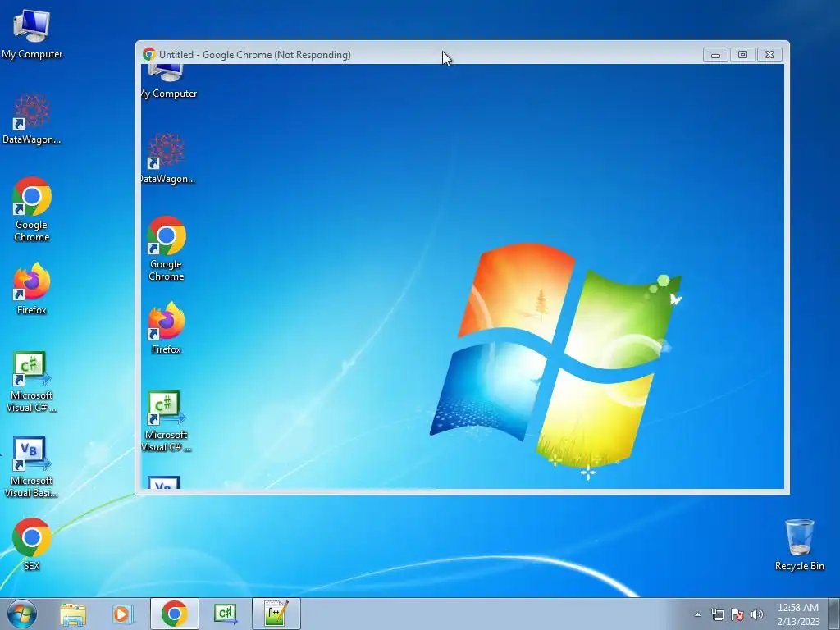Open Windows Explorer from the taskbar
Image resolution: width=840 pixels, height=630 pixels.
73,614
